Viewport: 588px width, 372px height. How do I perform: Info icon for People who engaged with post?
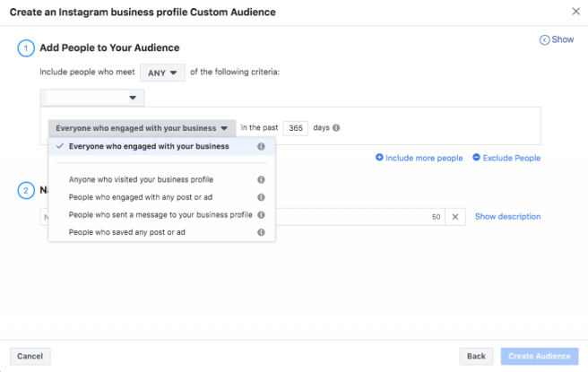(261, 197)
